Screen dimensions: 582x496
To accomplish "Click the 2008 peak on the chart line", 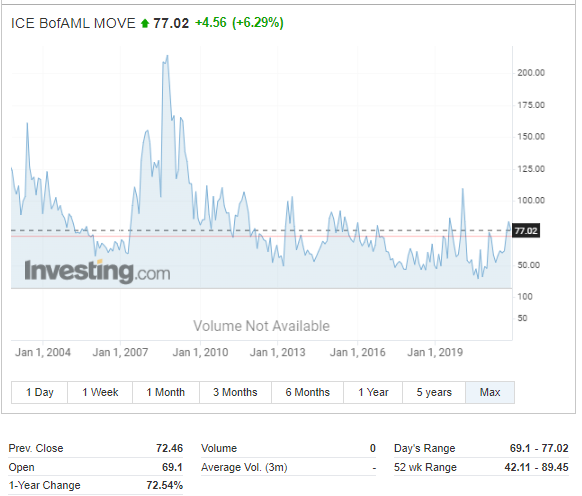I will click(x=167, y=56).
